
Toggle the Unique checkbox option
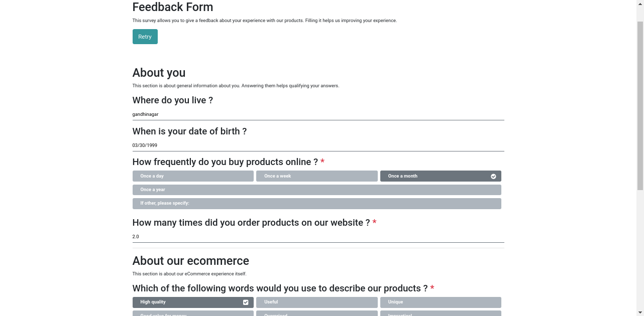click(x=441, y=302)
